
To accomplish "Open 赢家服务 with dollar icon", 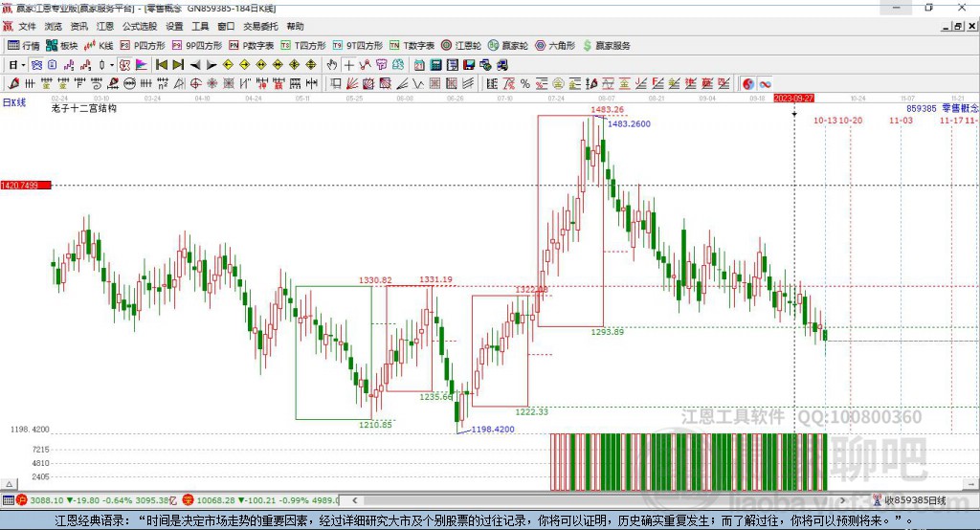I will coord(607,46).
